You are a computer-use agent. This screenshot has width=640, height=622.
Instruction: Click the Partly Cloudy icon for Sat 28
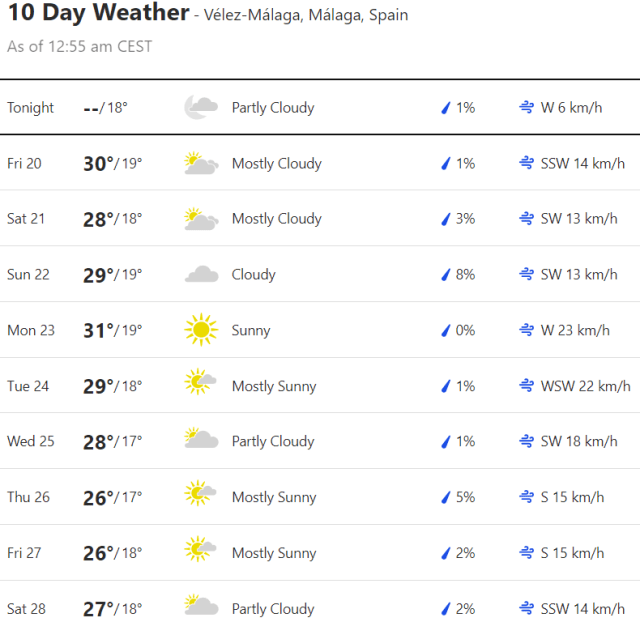[x=201, y=608]
